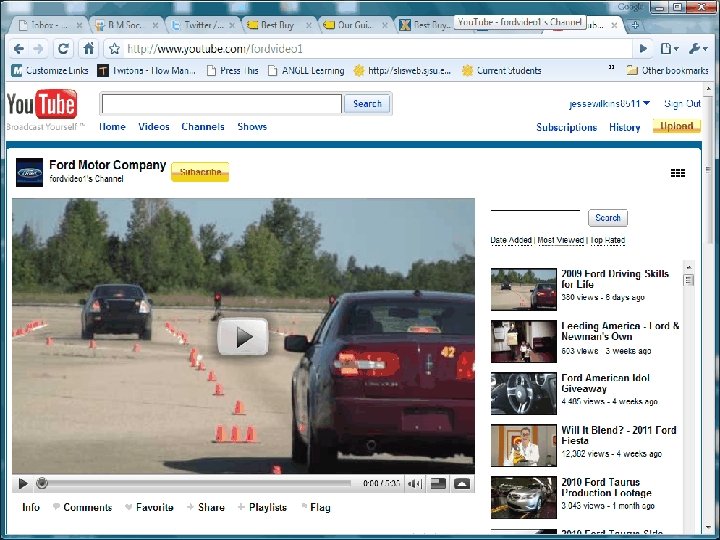The height and width of the screenshot is (540, 720).
Task: Open the ANGEL Learning bookmark
Action: tap(306, 71)
